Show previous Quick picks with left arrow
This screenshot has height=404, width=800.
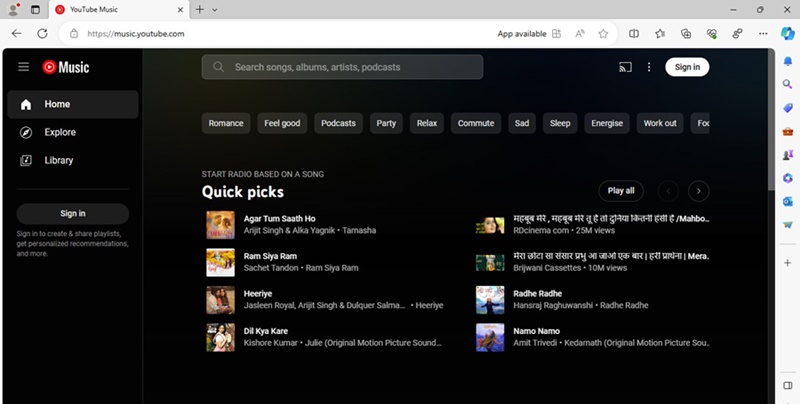coord(668,191)
